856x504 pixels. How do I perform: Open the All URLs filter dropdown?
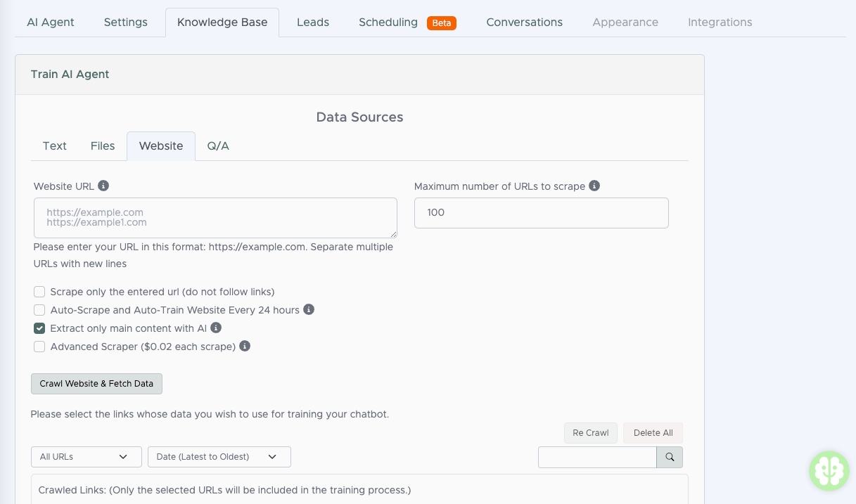(x=86, y=457)
